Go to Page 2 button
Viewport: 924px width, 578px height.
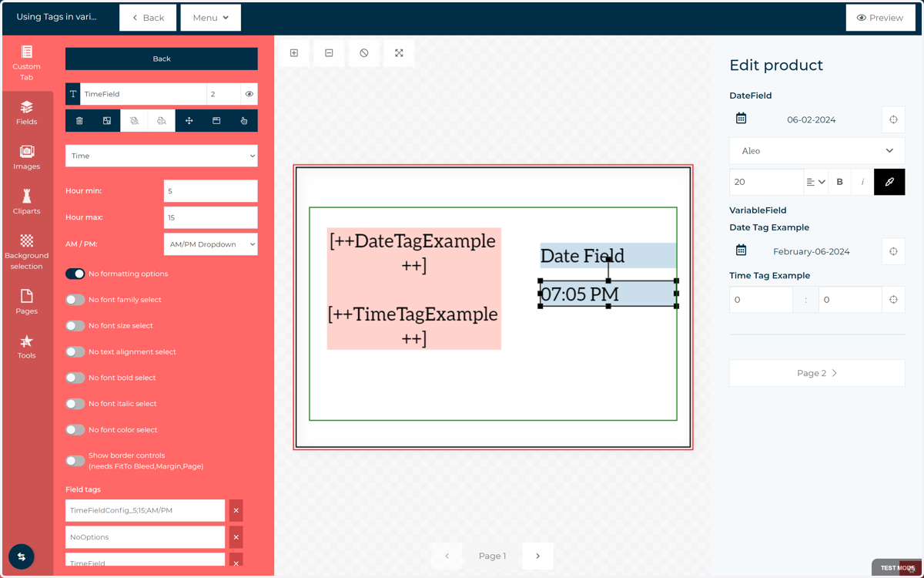coord(817,373)
